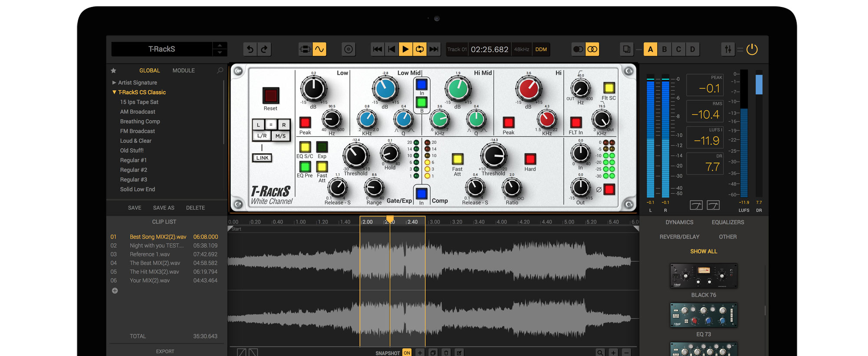Click the orange linked-circles stereo icon
The width and height of the screenshot is (868, 356).
pyautogui.click(x=592, y=49)
